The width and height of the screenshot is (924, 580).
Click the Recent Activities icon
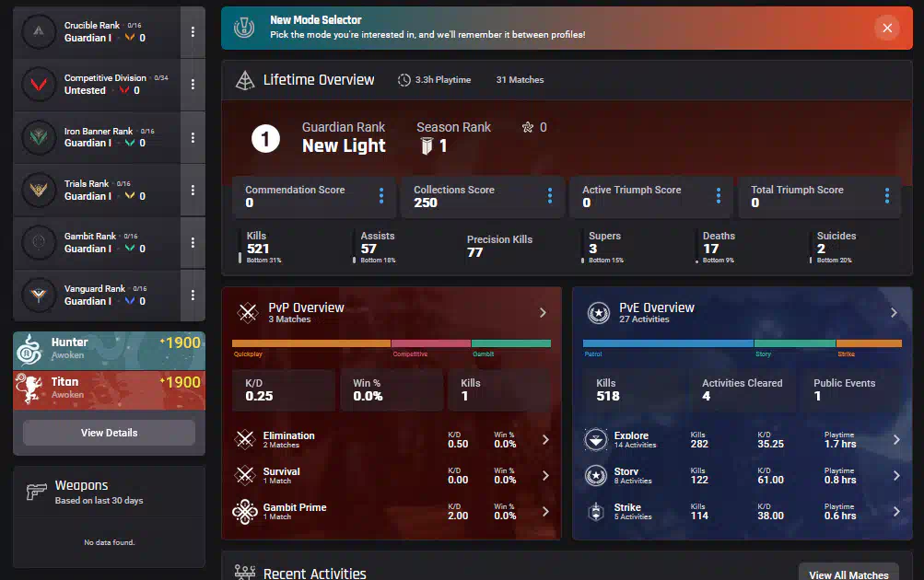coord(244,573)
